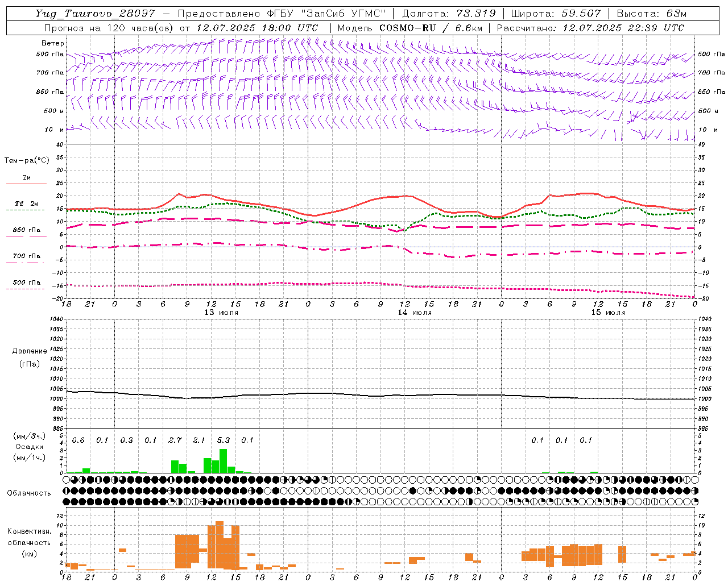Click the tallest green precipitation bar
Image resolution: width=728 pixels, height=582 pixels.
click(224, 461)
